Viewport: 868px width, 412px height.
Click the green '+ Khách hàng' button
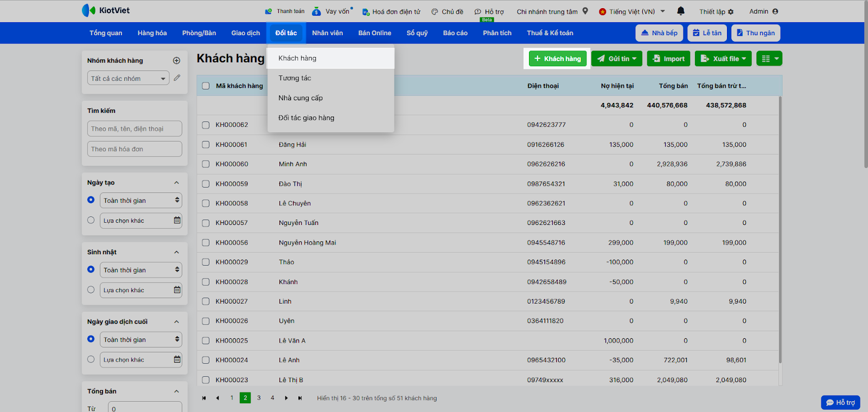click(557, 59)
